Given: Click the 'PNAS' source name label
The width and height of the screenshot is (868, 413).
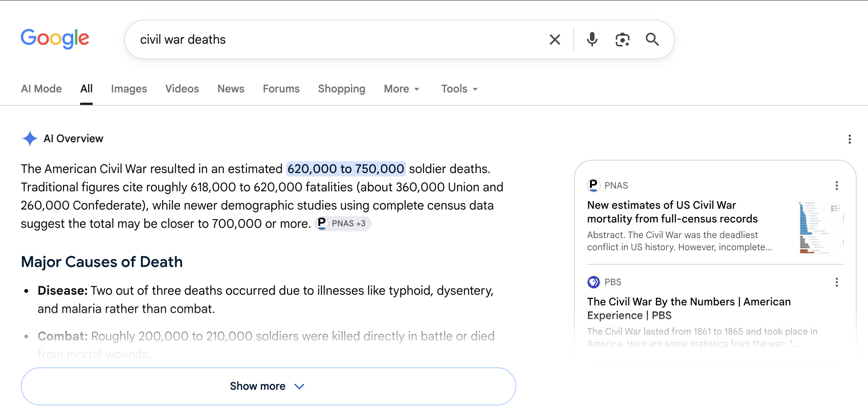Looking at the screenshot, I should pyautogui.click(x=616, y=186).
